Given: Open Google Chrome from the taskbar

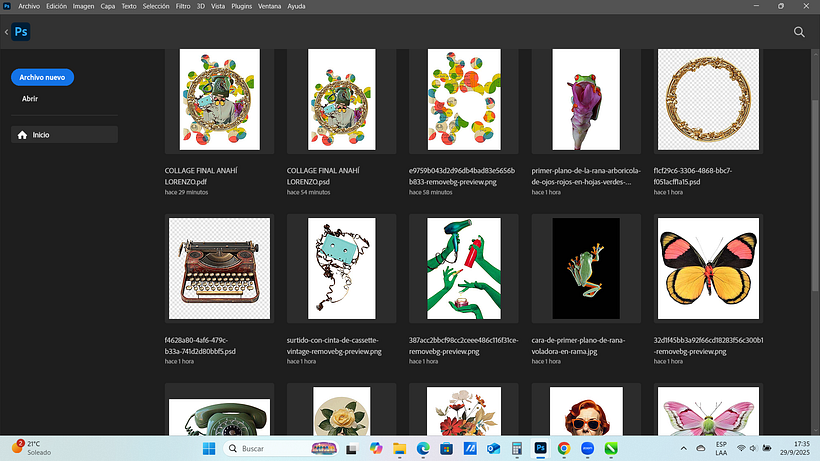Looking at the screenshot, I should [564, 449].
